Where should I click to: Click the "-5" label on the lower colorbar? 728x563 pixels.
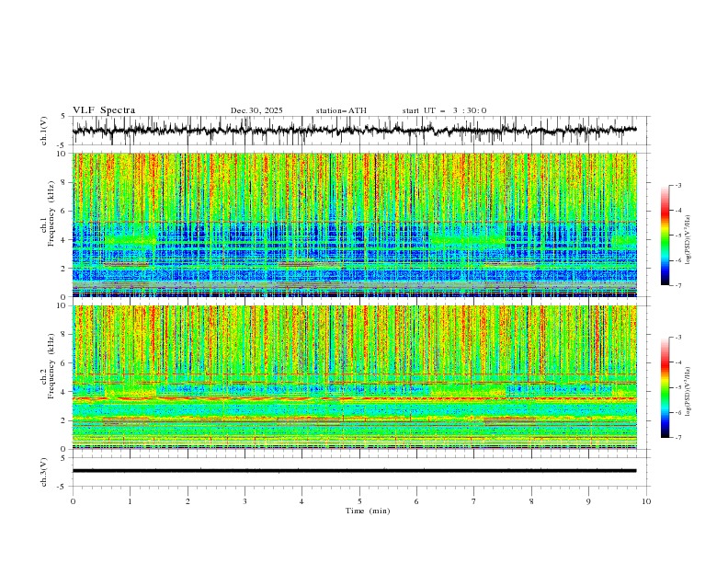coord(678,387)
